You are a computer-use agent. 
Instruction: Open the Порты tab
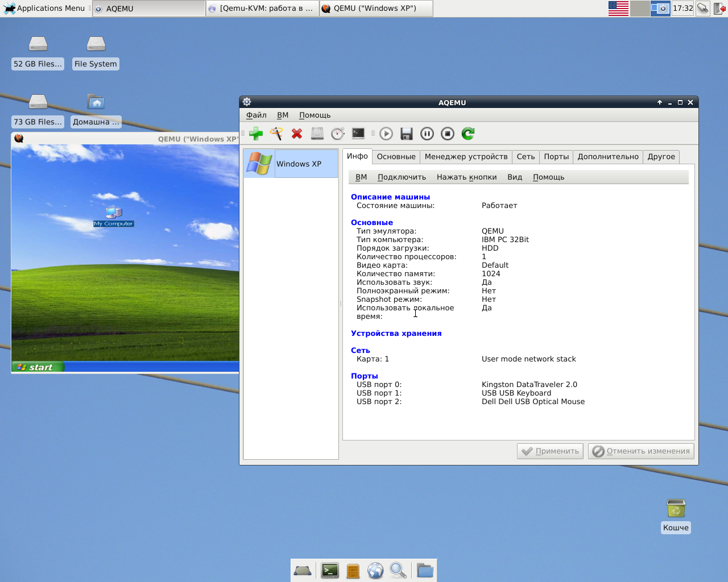[556, 157]
